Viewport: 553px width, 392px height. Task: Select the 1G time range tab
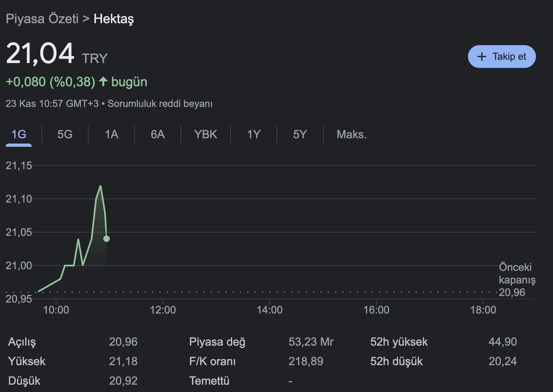pyautogui.click(x=19, y=134)
